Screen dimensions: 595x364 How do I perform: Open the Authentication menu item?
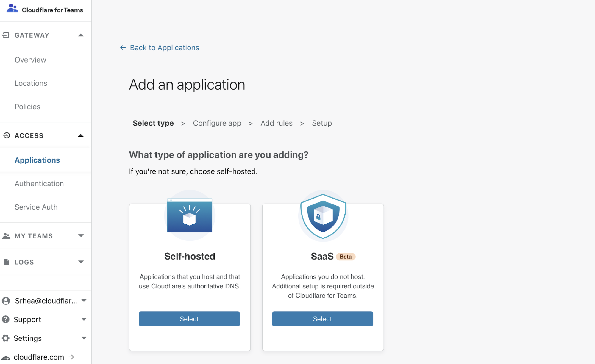[39, 184]
